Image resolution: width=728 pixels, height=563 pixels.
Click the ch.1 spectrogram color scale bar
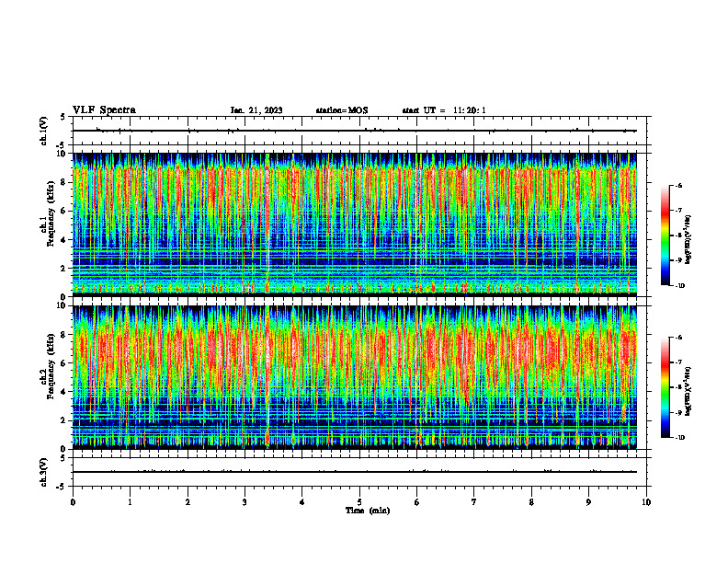[665, 236]
